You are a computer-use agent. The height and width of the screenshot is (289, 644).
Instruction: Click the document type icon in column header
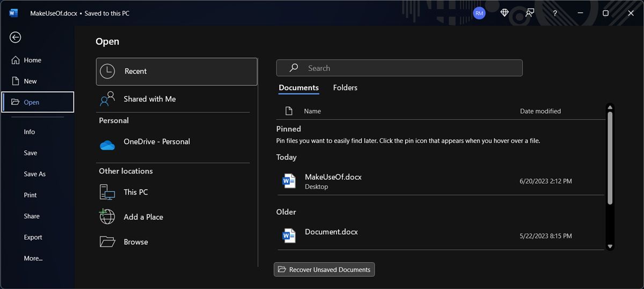tap(289, 111)
